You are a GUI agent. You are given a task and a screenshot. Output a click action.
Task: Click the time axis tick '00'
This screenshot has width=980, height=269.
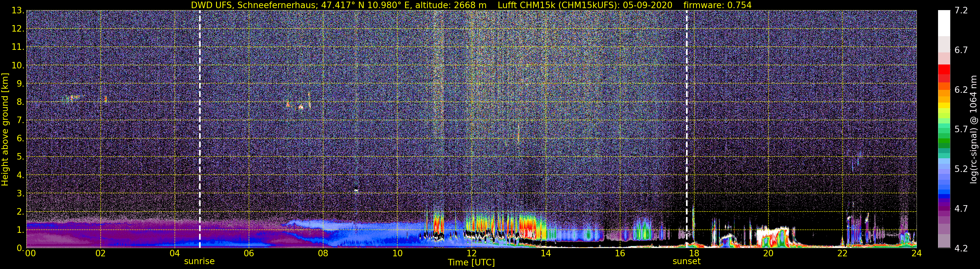(x=31, y=253)
